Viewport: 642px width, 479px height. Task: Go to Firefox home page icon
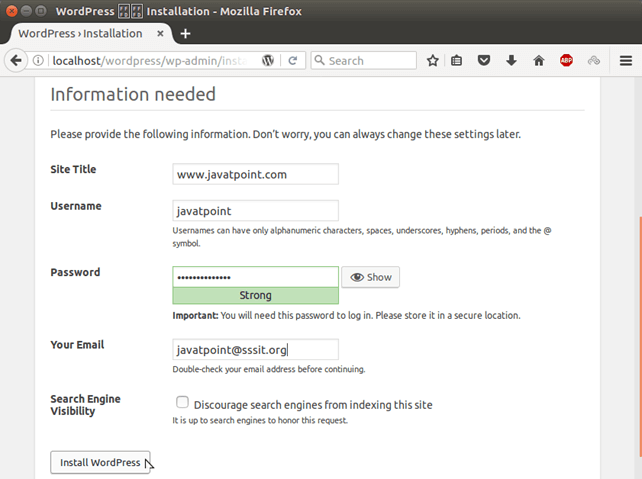click(x=538, y=61)
